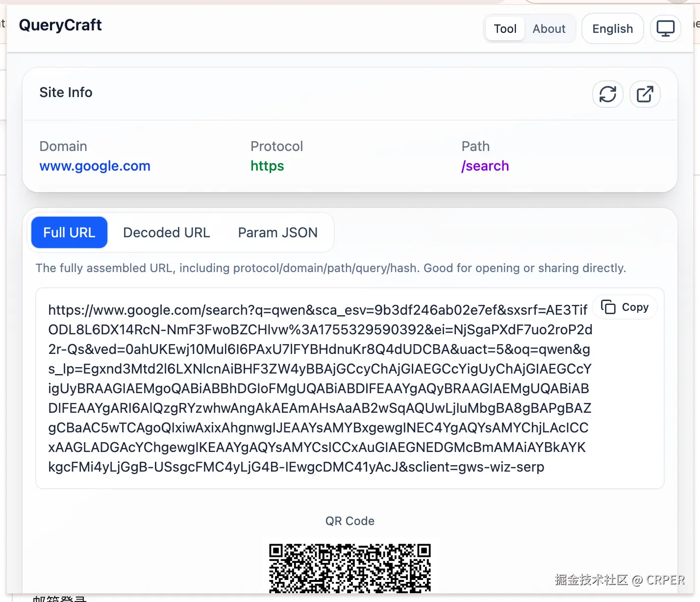Click the QR code image

pyautogui.click(x=350, y=568)
